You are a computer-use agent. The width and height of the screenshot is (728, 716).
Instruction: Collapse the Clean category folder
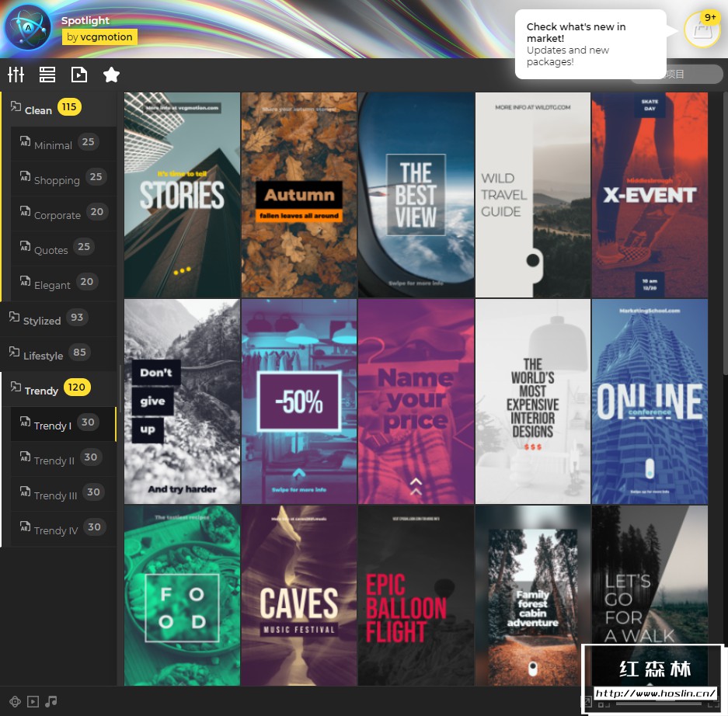(x=16, y=106)
